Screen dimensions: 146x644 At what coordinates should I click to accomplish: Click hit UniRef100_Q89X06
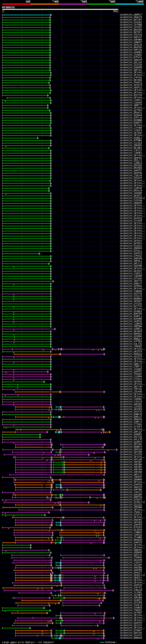click(131, 449)
